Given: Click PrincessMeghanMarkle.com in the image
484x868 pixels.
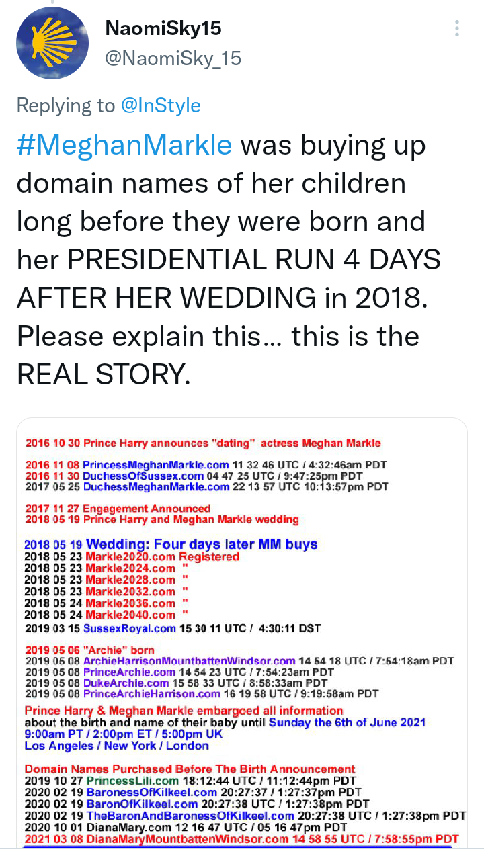Looking at the screenshot, I should (156, 464).
